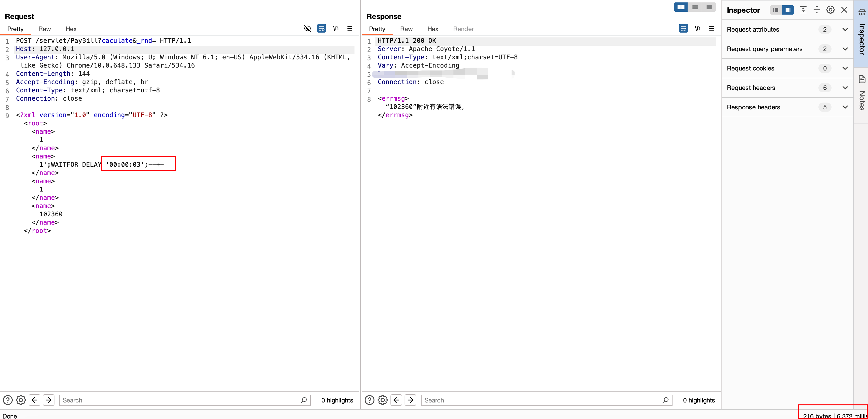The width and height of the screenshot is (868, 419).
Task: Select top-bottom layout view
Action: 695,7
